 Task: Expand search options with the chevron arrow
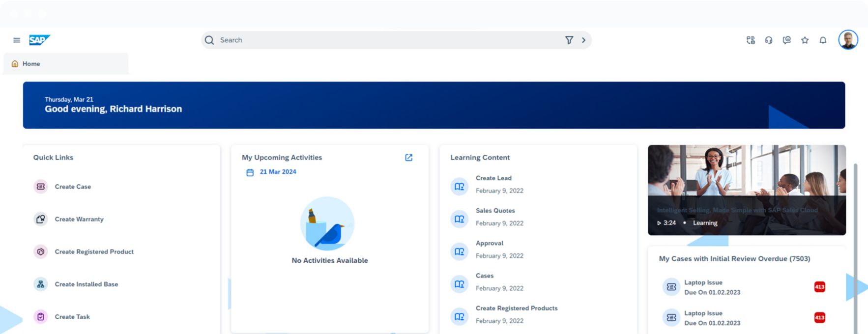[x=583, y=40]
